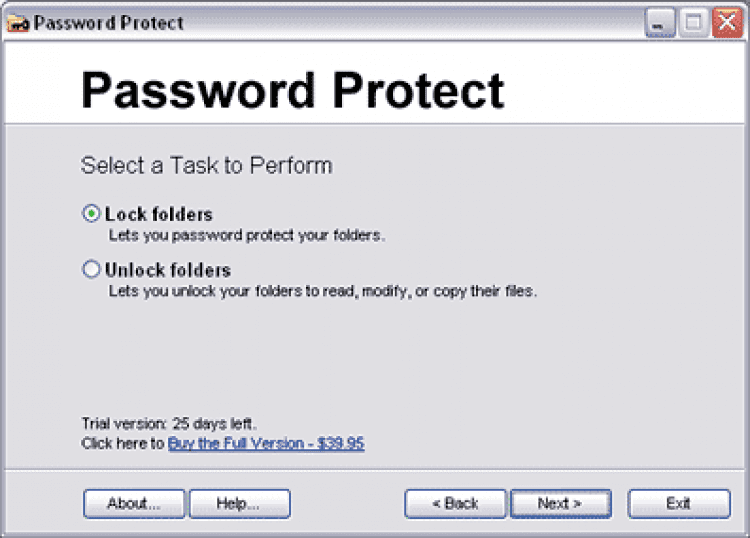The image size is (750, 538).
Task: Open the About dialog
Action: pyautogui.click(x=134, y=503)
